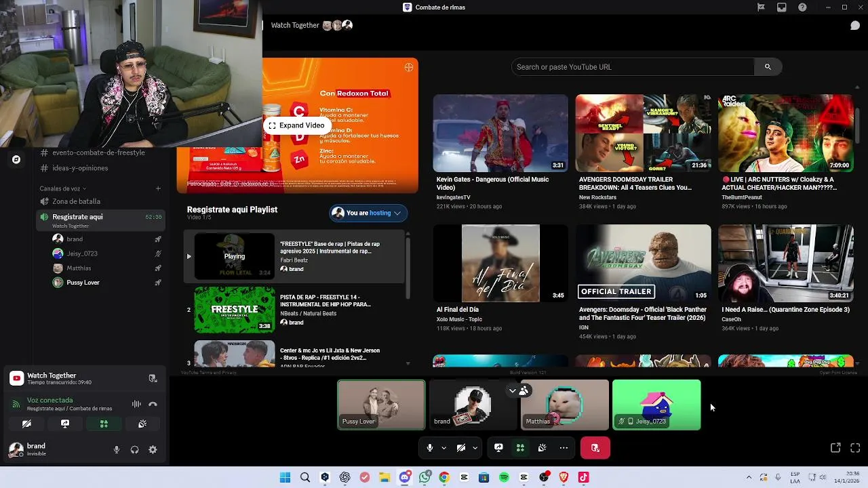Open Google Chrome from the taskbar
Viewport: 868px width, 488px height.
(444, 477)
